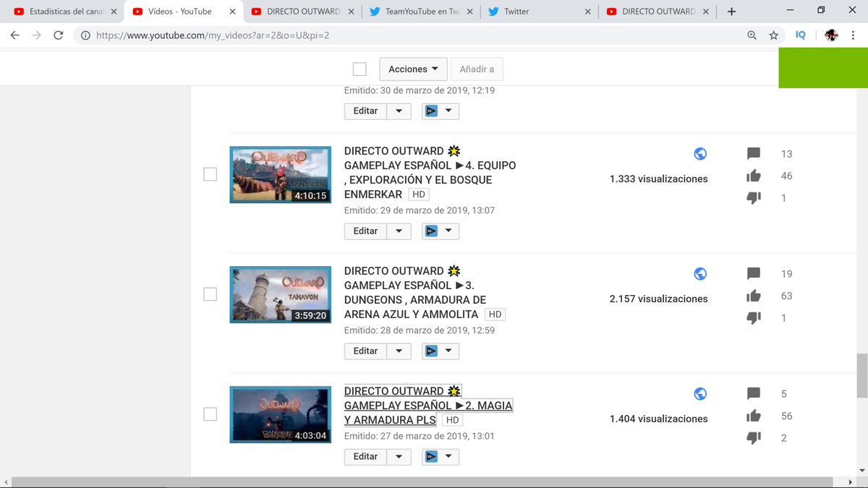Image resolution: width=868 pixels, height=488 pixels.
Task: Open video title 2. MAGIA Y ARMADURA PLS
Action: click(428, 406)
